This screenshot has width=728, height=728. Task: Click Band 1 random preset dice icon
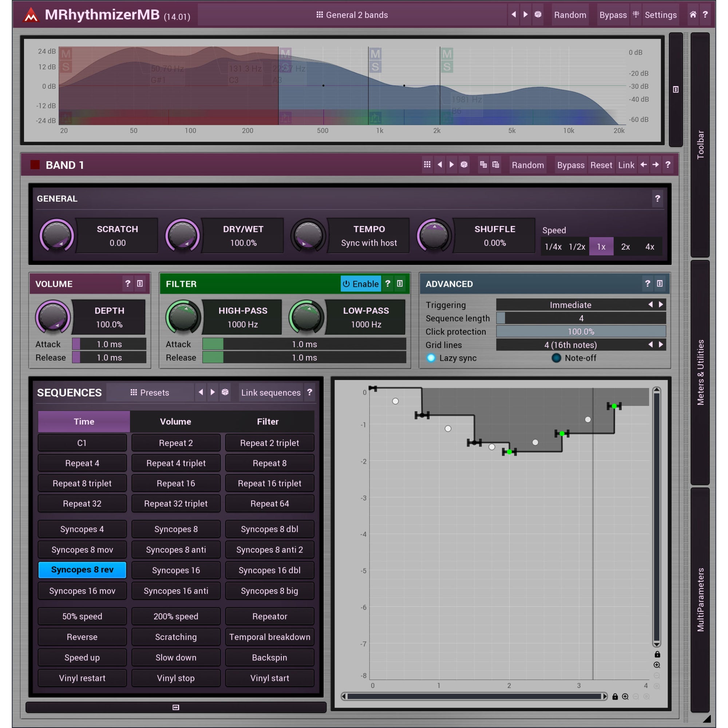click(x=464, y=165)
